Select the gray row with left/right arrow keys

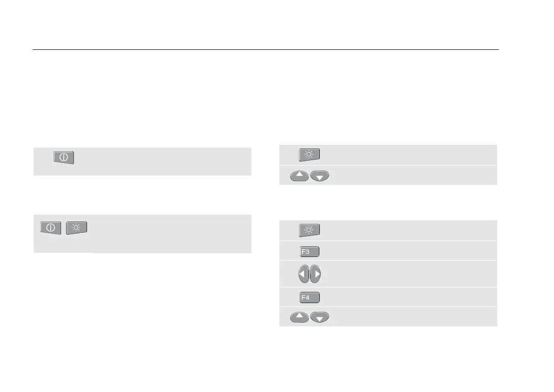point(388,274)
